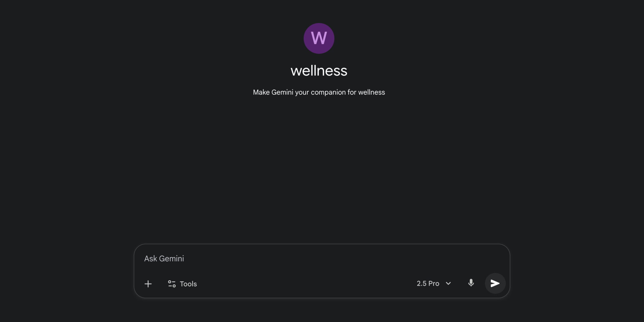Click the plus icon to add files
Image resolution: width=644 pixels, height=322 pixels.
coord(148,284)
